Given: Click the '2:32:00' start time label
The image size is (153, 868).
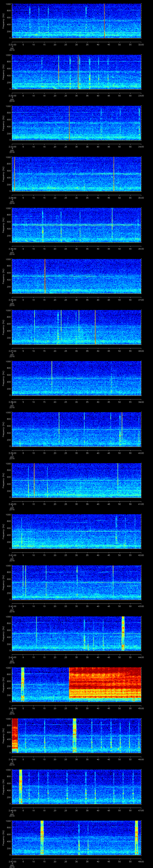Looking at the screenshot, I should [12, 96].
